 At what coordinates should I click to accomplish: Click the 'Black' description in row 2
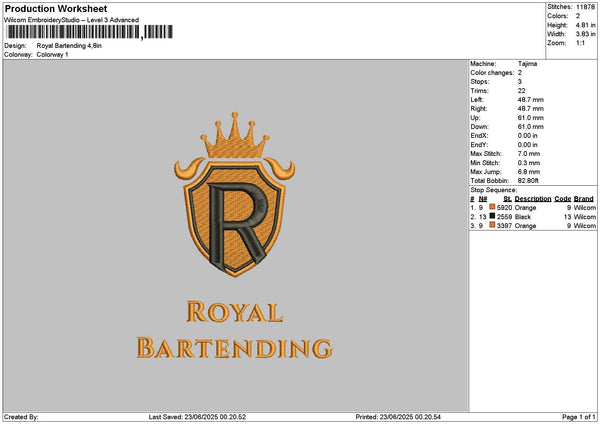[x=523, y=217]
